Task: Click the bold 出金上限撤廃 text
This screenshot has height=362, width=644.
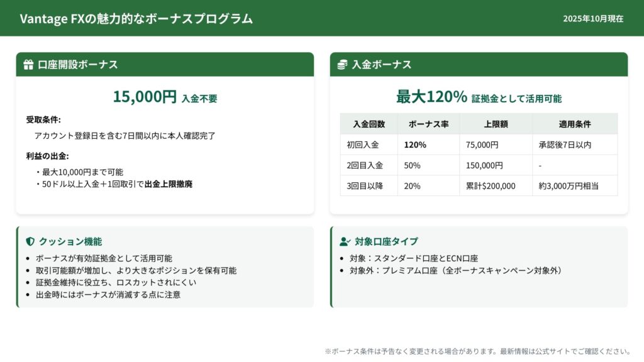Action: pyautogui.click(x=169, y=184)
